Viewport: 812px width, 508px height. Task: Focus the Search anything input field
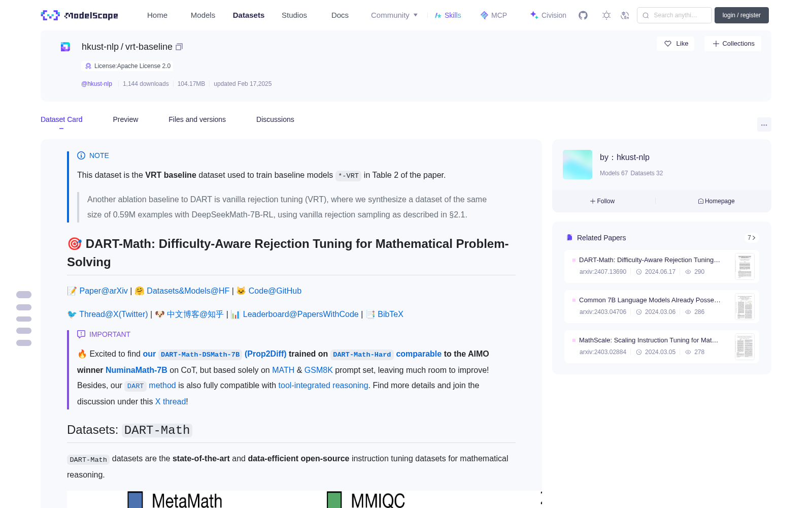point(674,15)
